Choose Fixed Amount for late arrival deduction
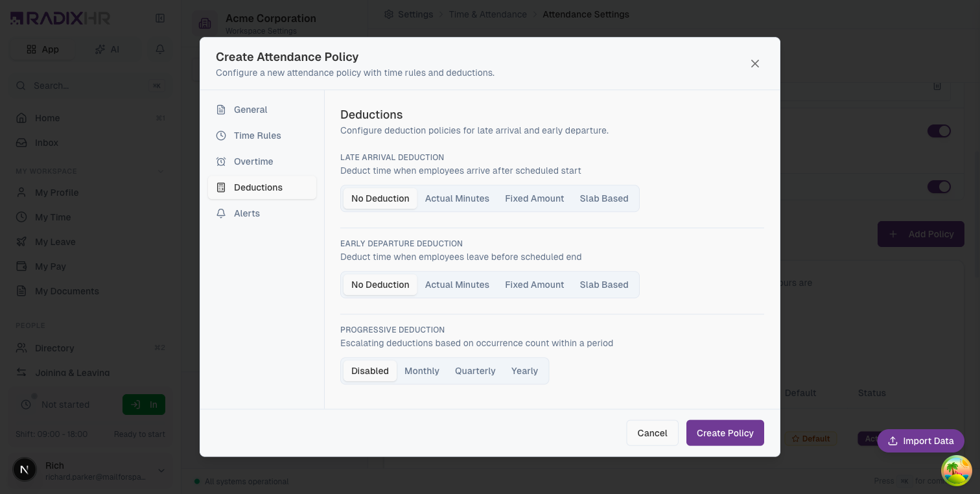Viewport: 980px width, 494px height. point(535,198)
